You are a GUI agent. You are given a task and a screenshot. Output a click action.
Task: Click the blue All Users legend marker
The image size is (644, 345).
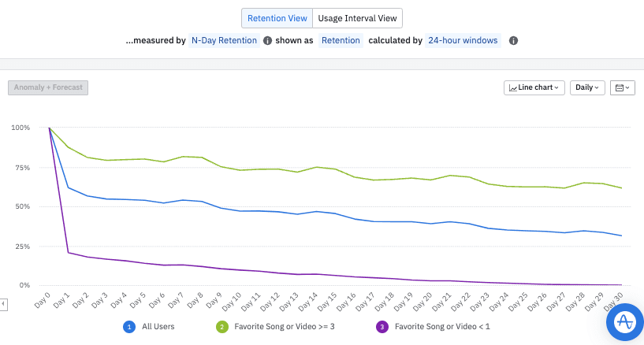point(128,326)
